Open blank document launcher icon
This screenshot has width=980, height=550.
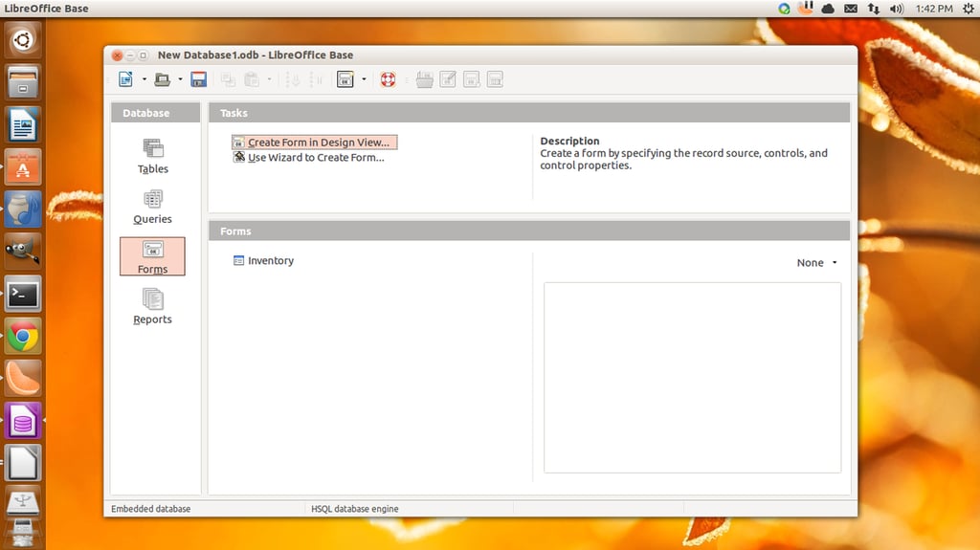23,463
